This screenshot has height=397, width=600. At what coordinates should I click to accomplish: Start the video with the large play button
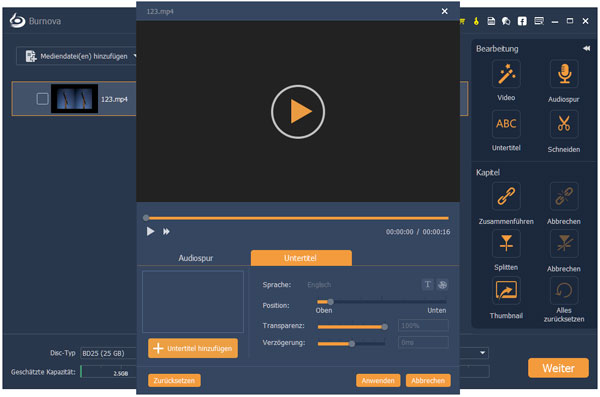[x=298, y=112]
